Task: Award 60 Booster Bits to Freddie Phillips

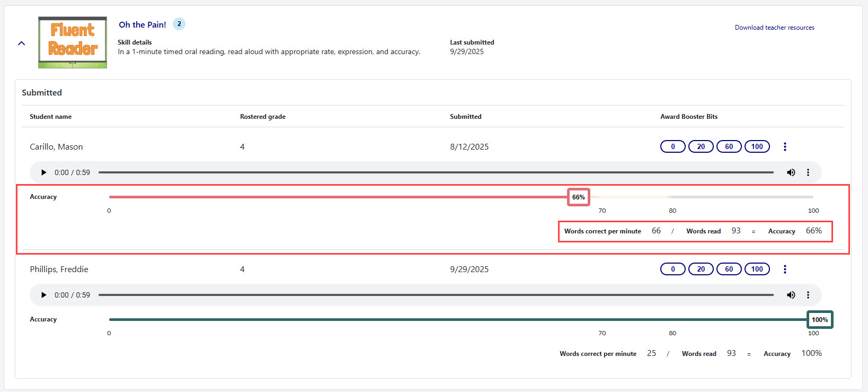Action: tap(729, 269)
